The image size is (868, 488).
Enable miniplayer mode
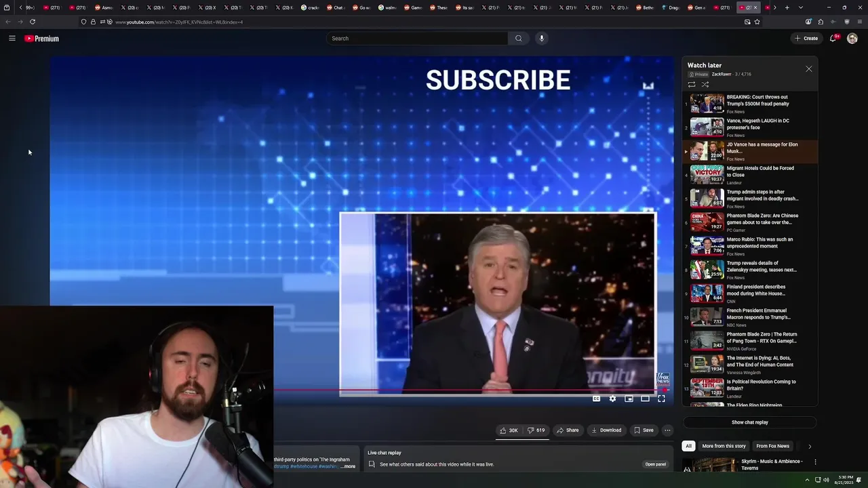[x=629, y=399]
